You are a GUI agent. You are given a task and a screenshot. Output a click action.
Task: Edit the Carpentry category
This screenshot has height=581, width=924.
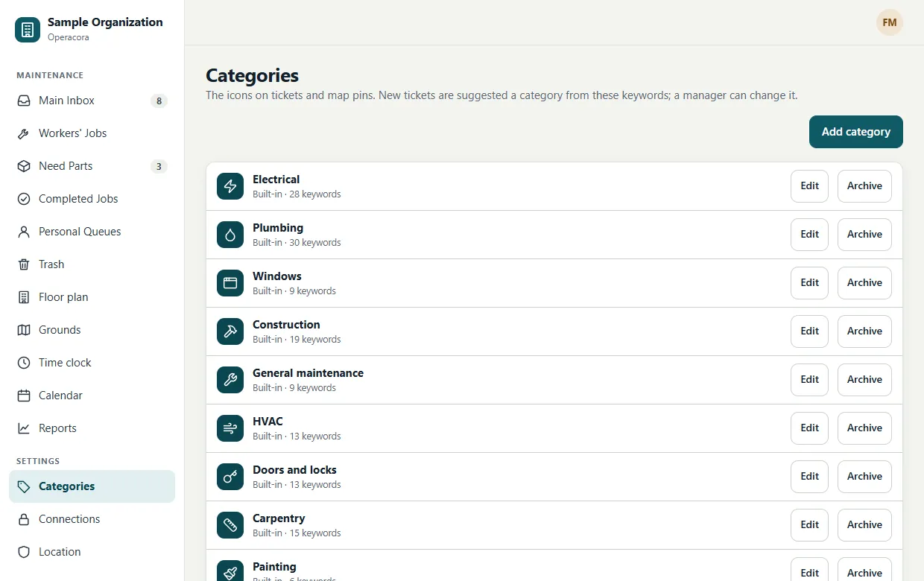coord(809,525)
